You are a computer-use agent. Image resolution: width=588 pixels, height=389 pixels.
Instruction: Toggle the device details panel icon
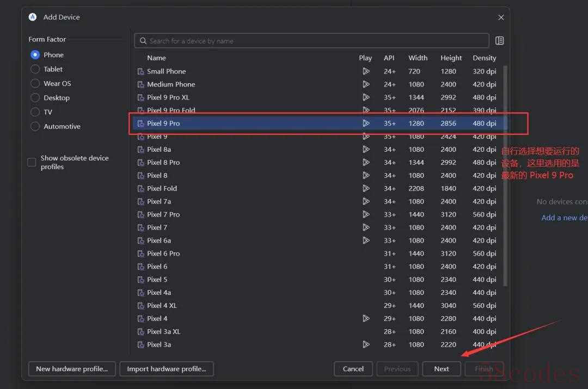coord(499,40)
